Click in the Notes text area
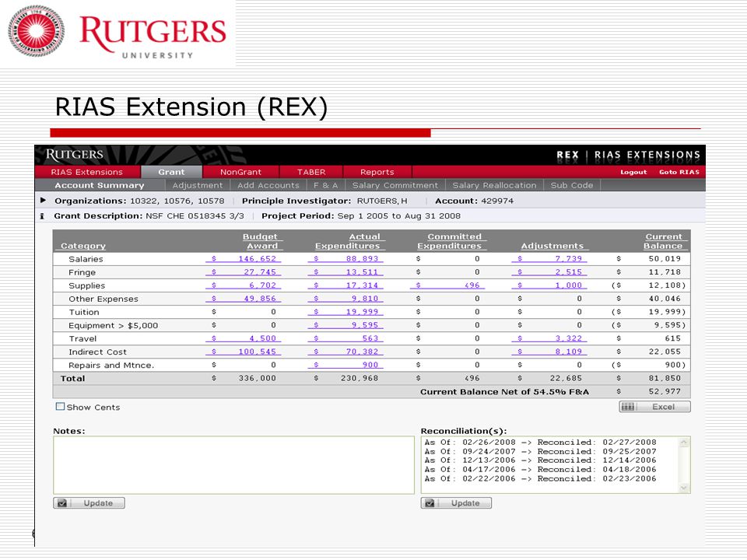Screen dimensions: 747x560 point(233,465)
